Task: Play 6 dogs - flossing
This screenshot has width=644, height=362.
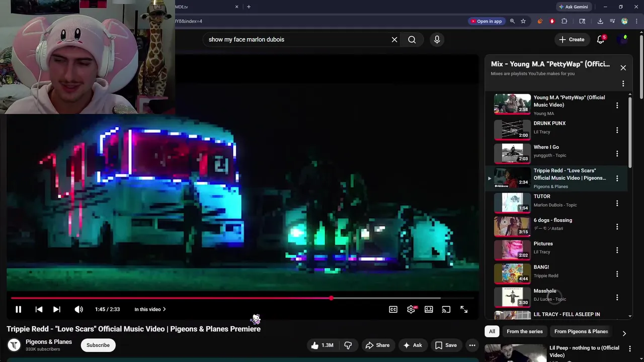Action: click(x=555, y=226)
